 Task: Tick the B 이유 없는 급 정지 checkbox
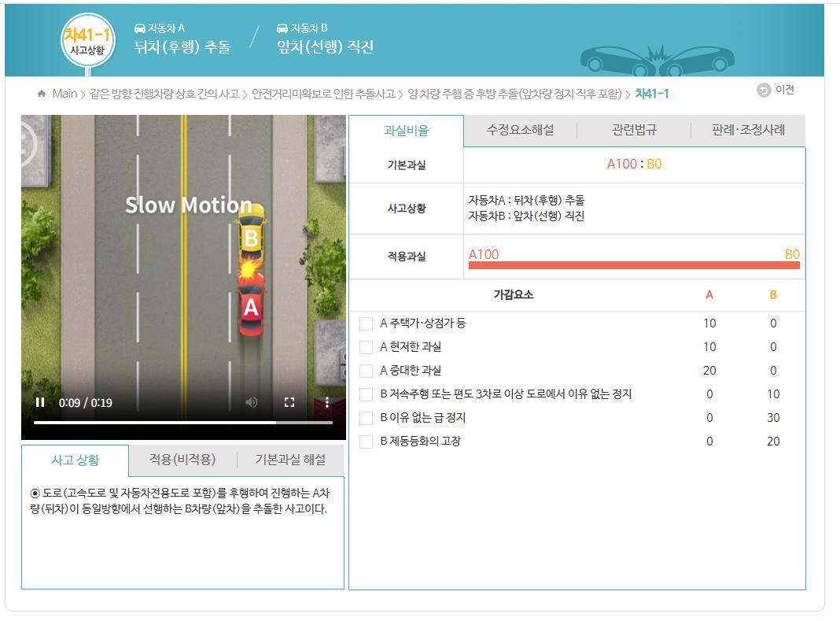point(366,418)
